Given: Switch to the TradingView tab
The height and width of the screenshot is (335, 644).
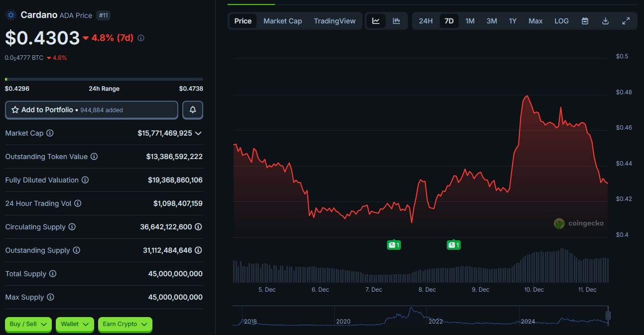Looking at the screenshot, I should [x=335, y=21].
